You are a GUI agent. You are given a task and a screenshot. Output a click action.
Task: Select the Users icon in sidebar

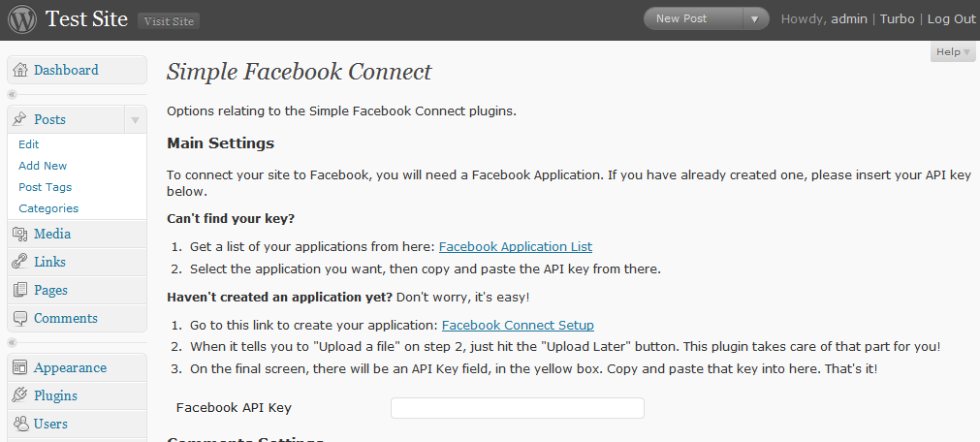point(20,424)
